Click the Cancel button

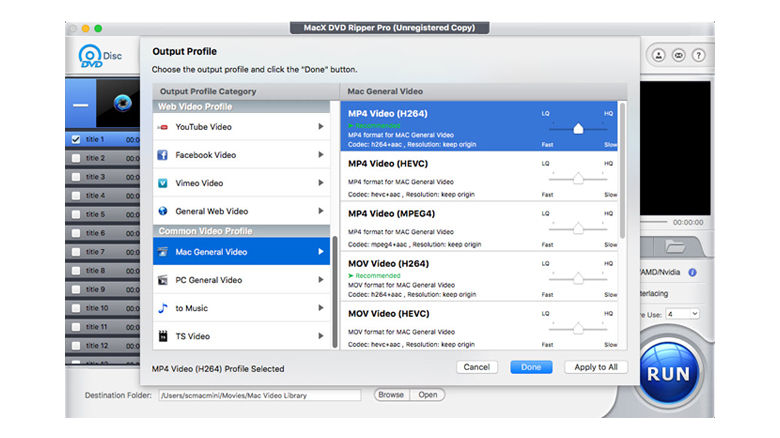tap(477, 367)
